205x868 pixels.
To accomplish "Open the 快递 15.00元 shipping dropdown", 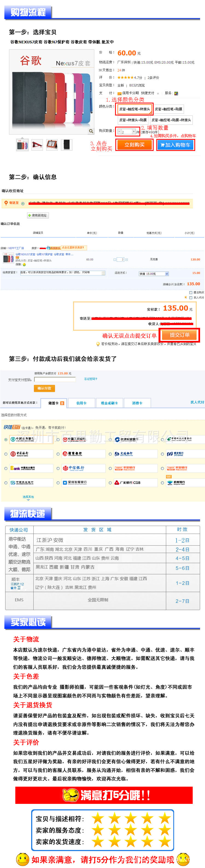I will point(166,274).
